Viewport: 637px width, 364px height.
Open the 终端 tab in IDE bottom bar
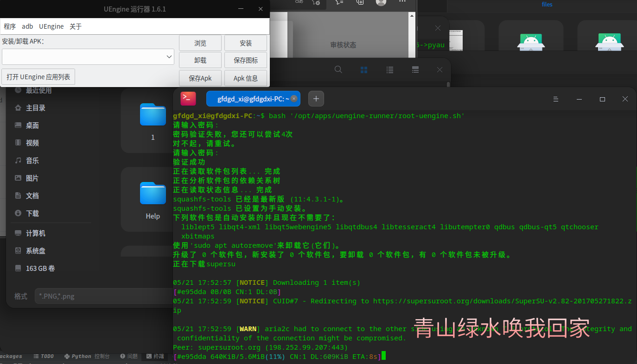(155, 356)
